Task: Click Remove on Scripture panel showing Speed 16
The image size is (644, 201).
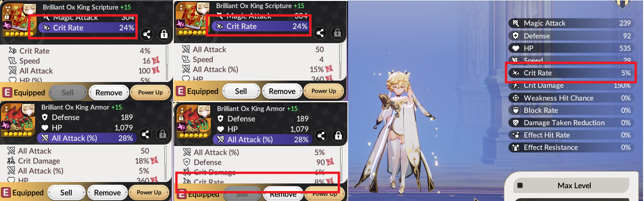Action: [108, 92]
